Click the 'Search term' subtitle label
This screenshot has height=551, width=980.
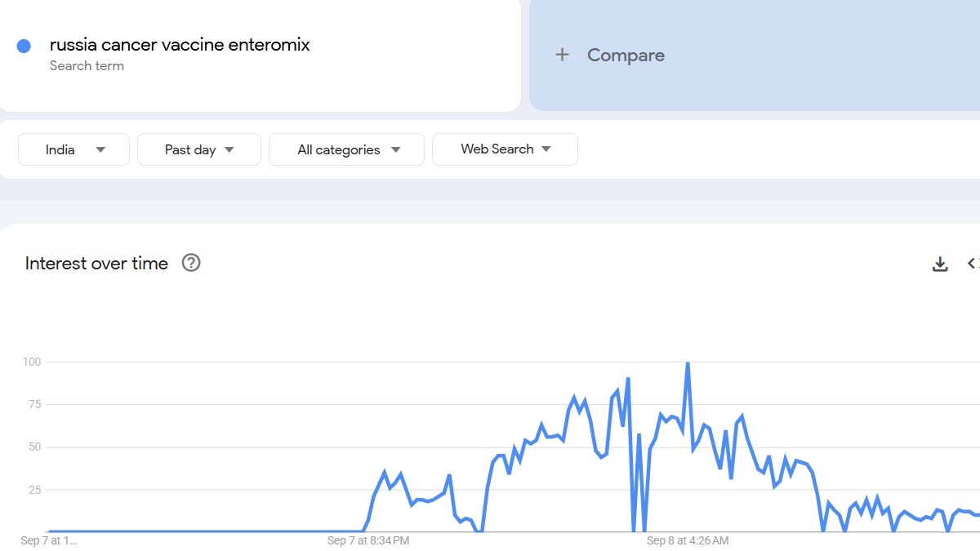[87, 66]
